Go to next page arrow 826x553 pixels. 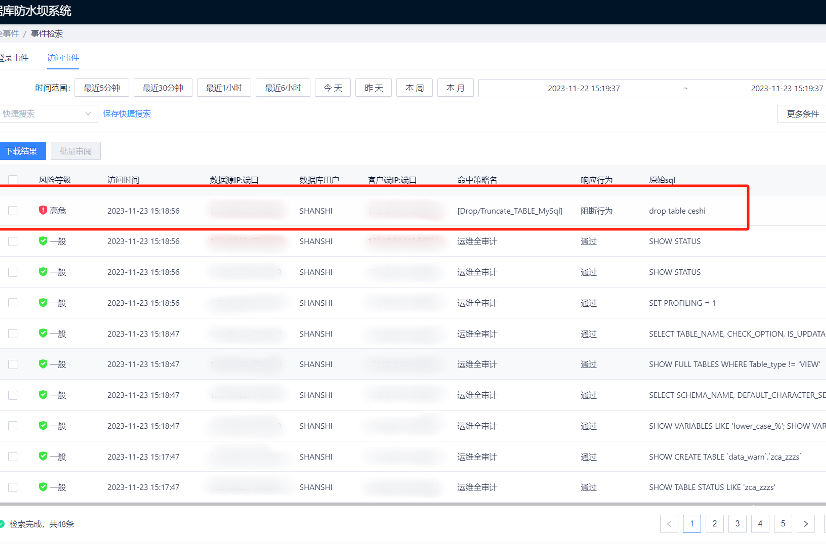click(x=805, y=524)
